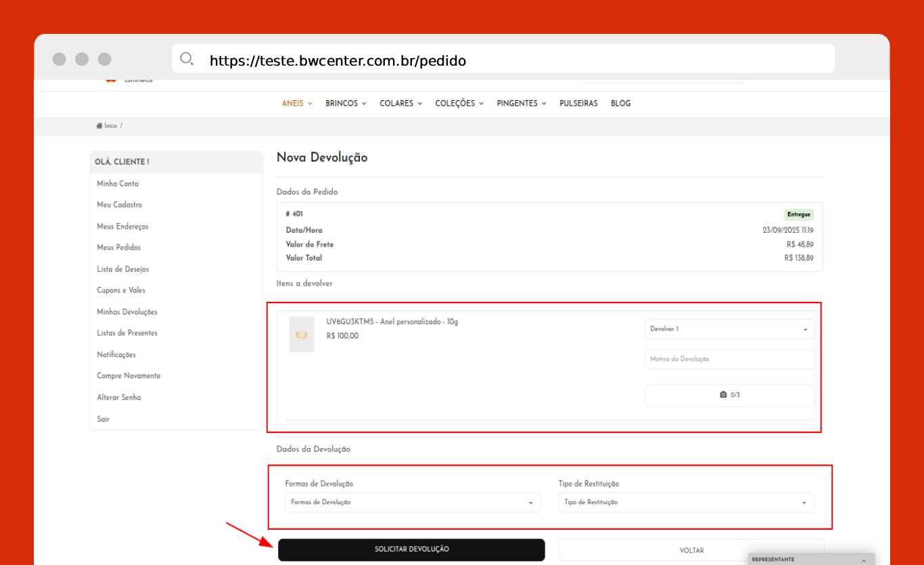This screenshot has width=924, height=565.
Task: Open the Formas de Devolução dropdown
Action: [412, 503]
